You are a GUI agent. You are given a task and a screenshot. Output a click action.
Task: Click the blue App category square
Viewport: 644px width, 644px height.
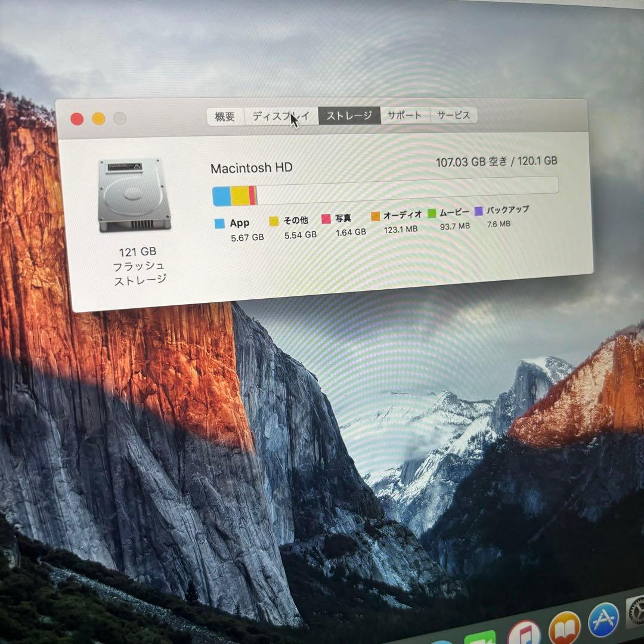tap(220, 222)
